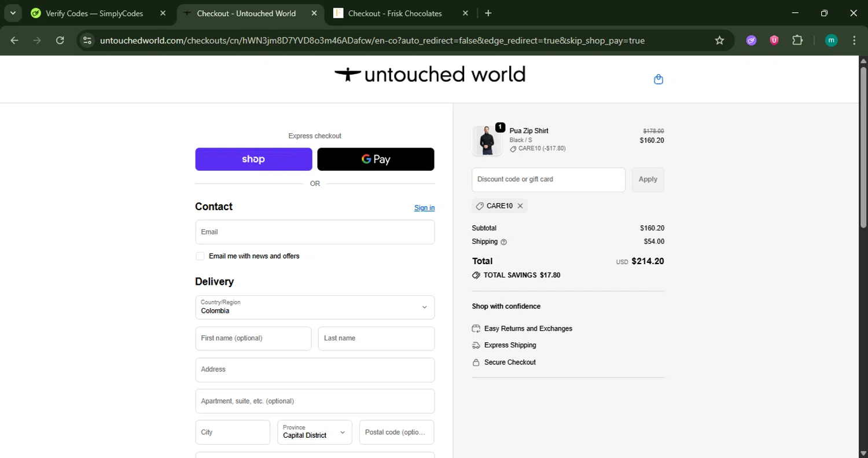Screen dimensions: 868x458
Task: Click the Easy Returns and Exchanges icon
Action: (x=476, y=328)
